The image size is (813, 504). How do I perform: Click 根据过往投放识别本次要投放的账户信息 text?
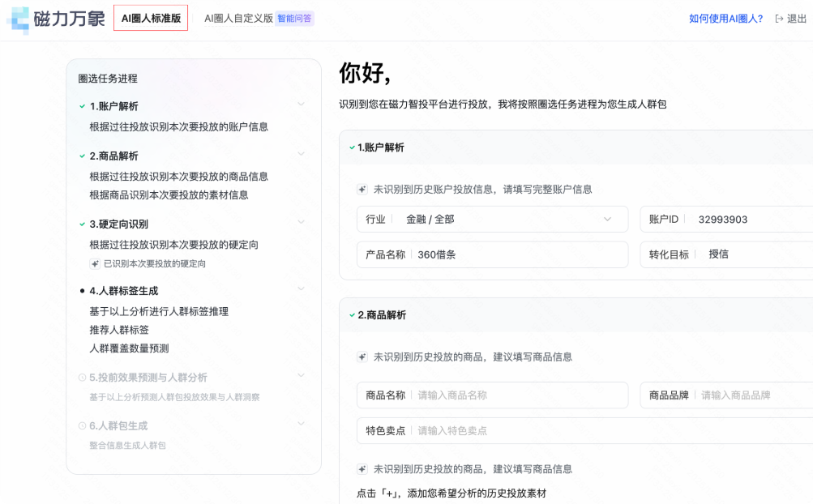point(179,127)
